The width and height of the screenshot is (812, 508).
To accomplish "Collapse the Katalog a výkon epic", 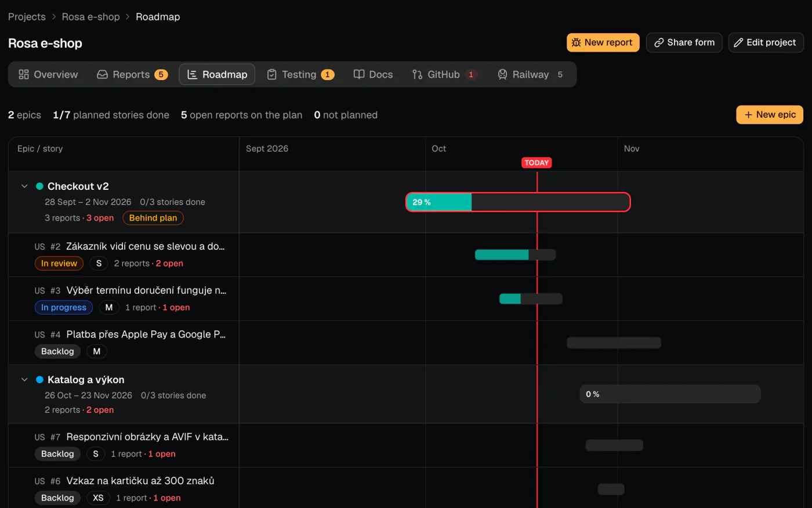I will (24, 380).
